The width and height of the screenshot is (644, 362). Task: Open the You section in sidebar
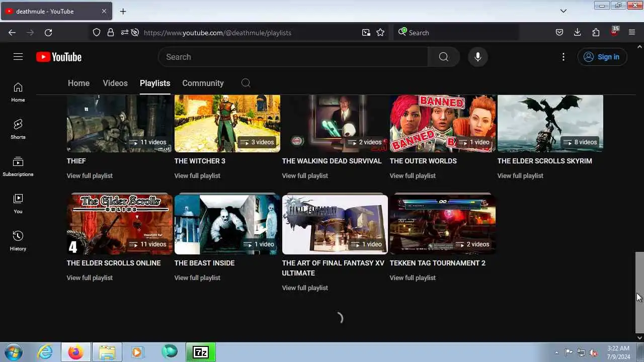(x=18, y=204)
